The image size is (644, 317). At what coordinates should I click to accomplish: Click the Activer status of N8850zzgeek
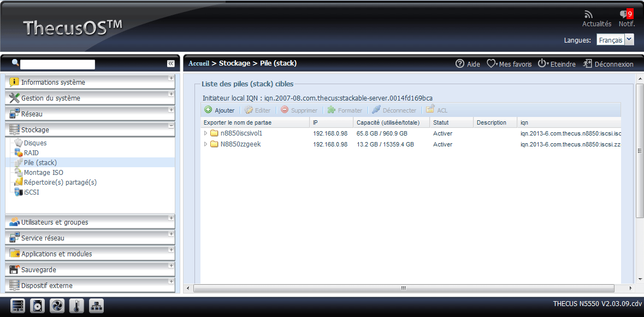coord(443,144)
